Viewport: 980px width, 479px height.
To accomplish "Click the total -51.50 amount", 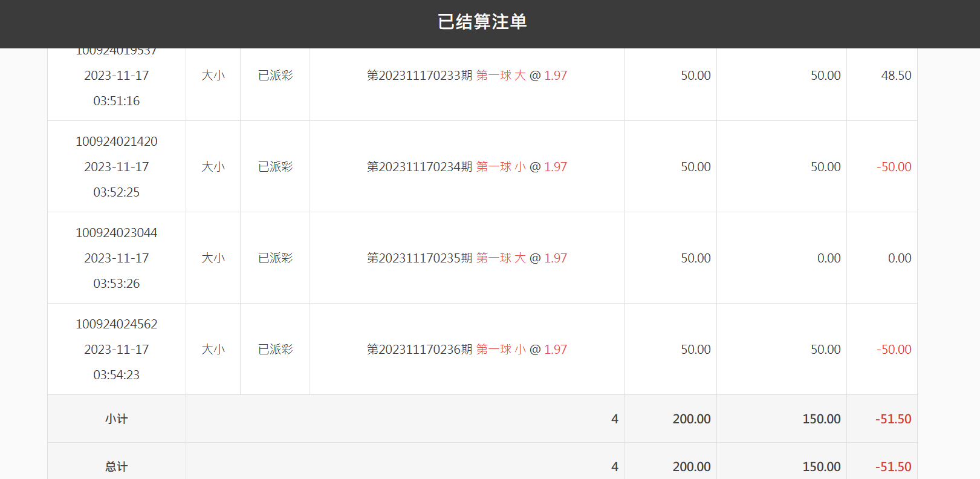I will (894, 467).
